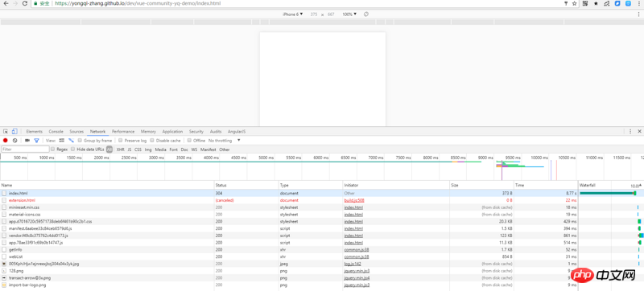The image size is (644, 291).
Task: Open build.js:508 initiator link
Action: [354, 200]
